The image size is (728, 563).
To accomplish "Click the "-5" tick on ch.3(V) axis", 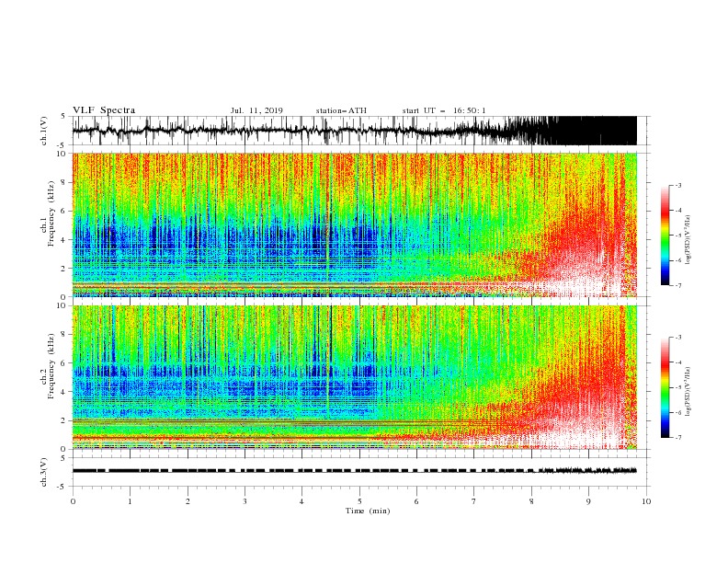I will pos(63,487).
